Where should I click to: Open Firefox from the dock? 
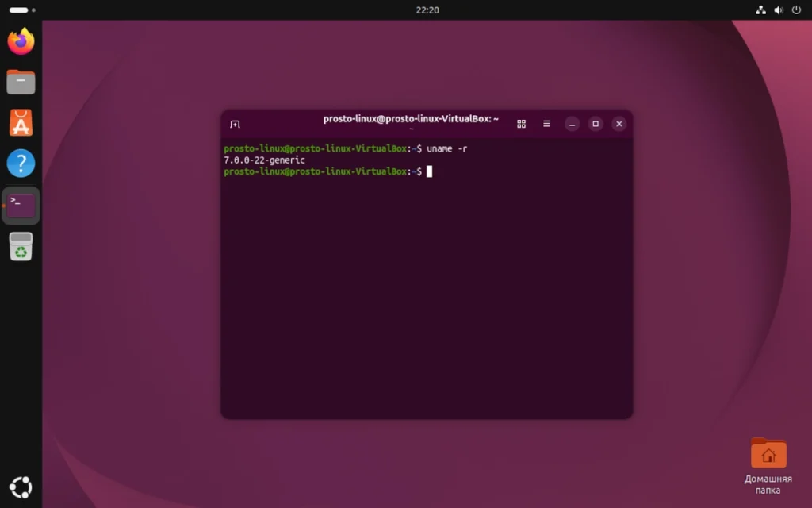[x=21, y=41]
